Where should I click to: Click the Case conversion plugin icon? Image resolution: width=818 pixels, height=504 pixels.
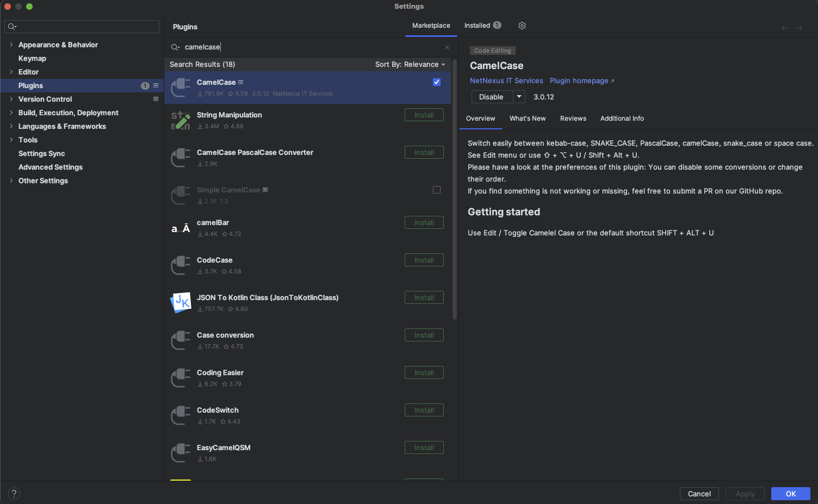click(181, 340)
